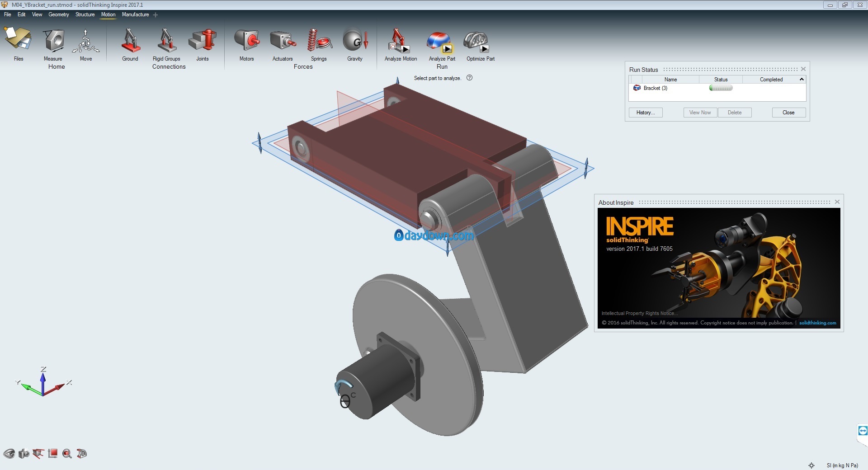This screenshot has width=868, height=470.
Task: Open the File menu
Action: coord(8,14)
